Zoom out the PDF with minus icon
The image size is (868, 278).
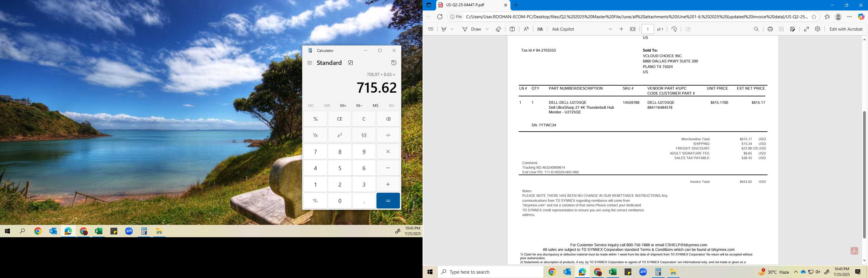(610, 29)
